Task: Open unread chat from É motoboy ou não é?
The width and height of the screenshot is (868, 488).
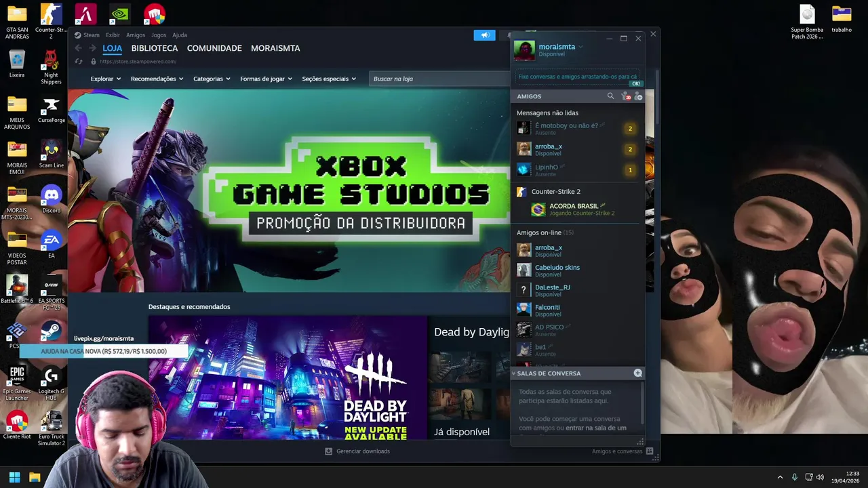Action: tap(577, 128)
